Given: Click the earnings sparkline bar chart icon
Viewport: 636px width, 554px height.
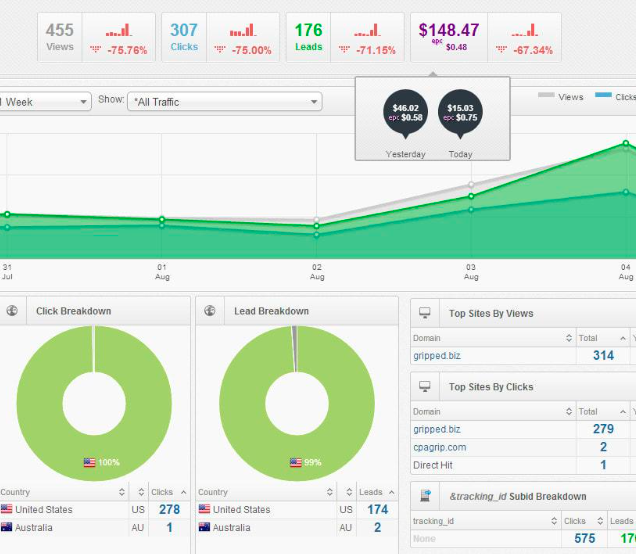Looking at the screenshot, I should click(524, 30).
